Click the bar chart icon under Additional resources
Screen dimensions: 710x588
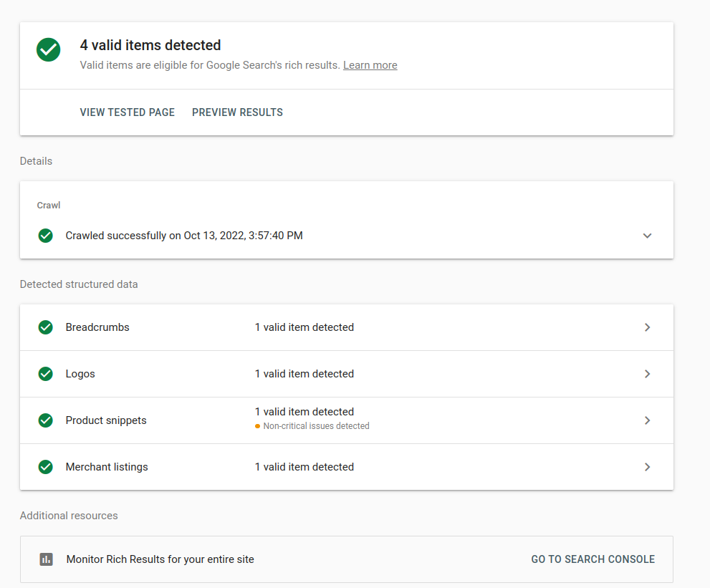[46, 559]
